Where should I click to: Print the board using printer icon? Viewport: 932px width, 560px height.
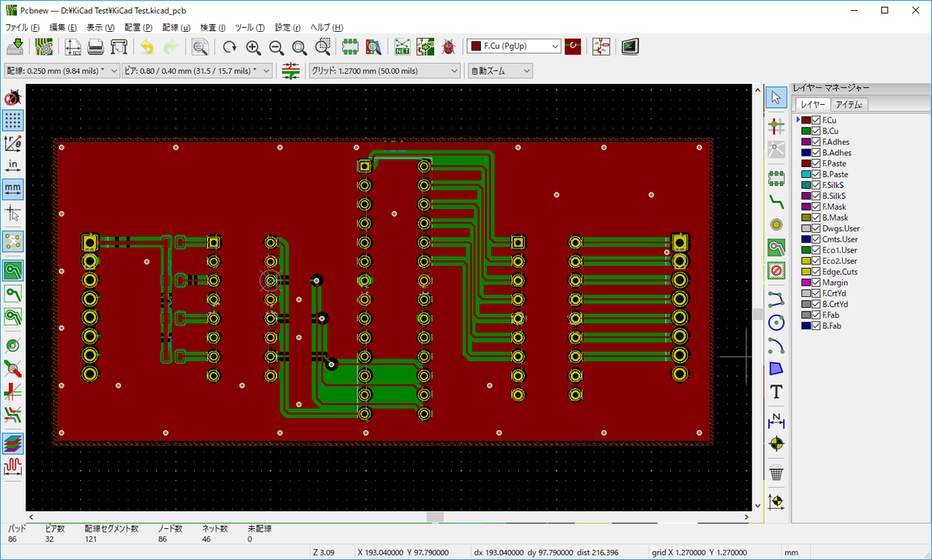click(96, 47)
